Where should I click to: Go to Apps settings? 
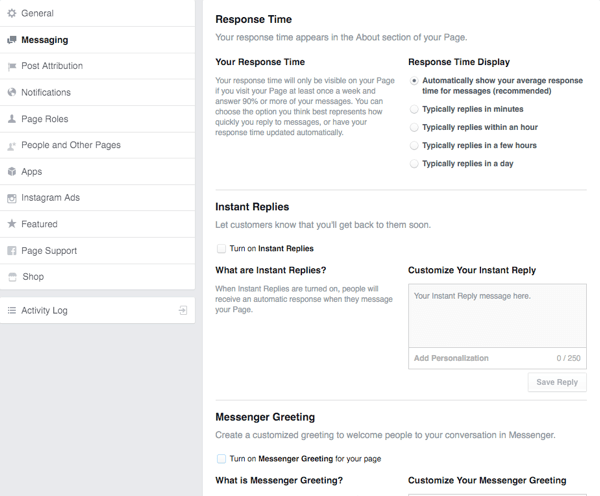(97, 171)
